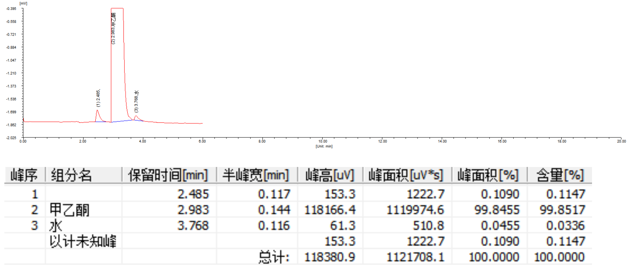The image size is (644, 279).
Task: Click the 保留时间[min] column header
Action: [168, 175]
